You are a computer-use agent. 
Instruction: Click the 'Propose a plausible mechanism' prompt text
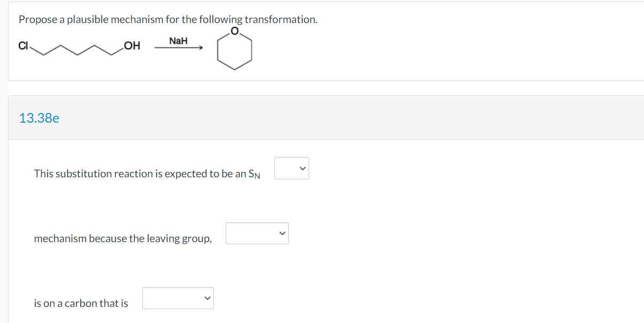click(x=168, y=19)
